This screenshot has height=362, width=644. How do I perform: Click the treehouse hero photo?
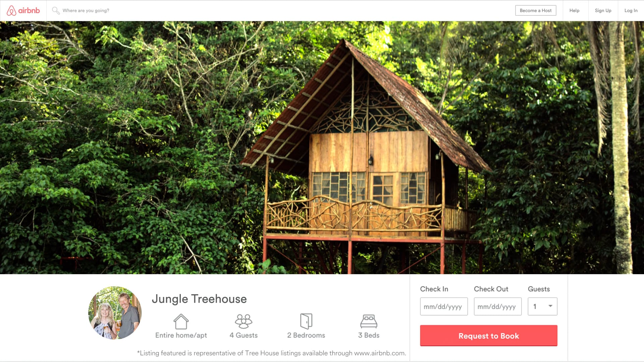point(322,147)
